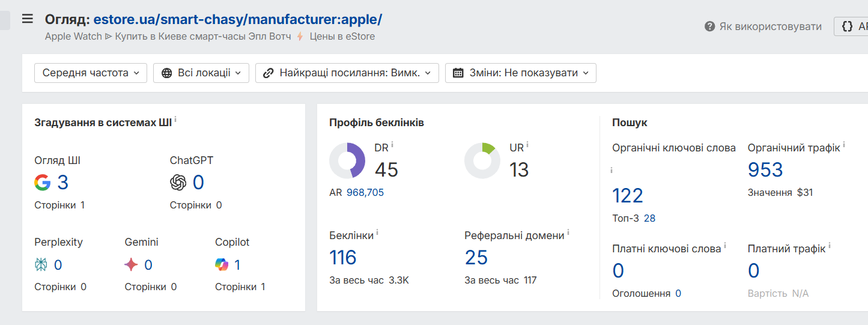Click the UR info tooltip icon
This screenshot has width=868, height=325.
tap(527, 145)
